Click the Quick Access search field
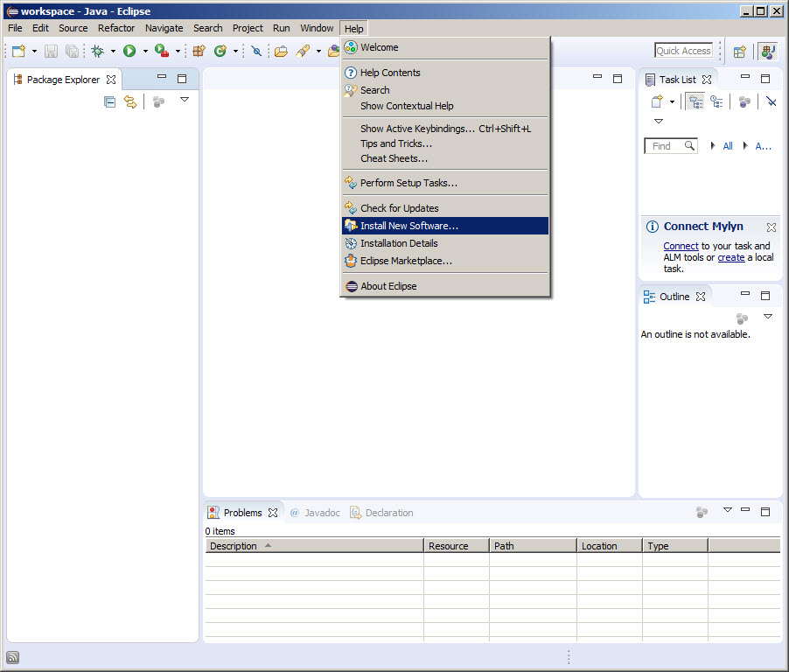The image size is (789, 672). [x=683, y=51]
